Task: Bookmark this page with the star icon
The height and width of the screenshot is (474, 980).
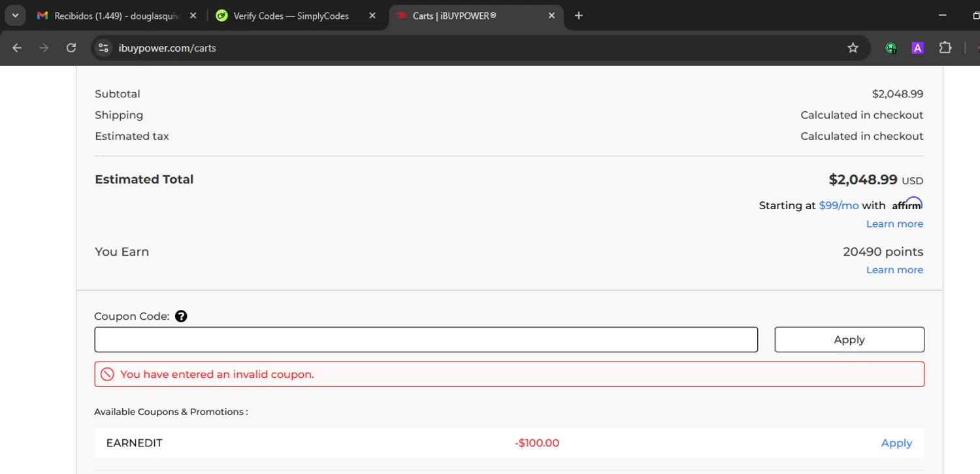Action: pyautogui.click(x=853, y=48)
